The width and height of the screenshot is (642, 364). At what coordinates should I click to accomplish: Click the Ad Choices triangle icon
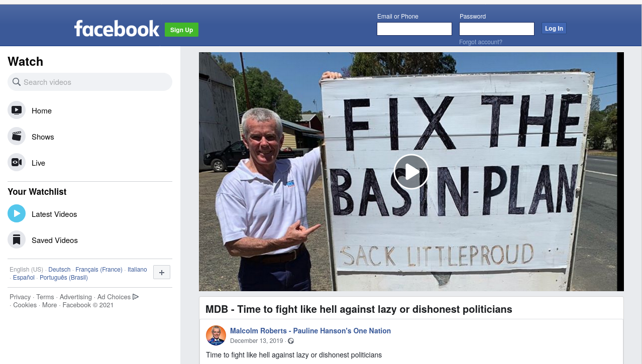136,297
